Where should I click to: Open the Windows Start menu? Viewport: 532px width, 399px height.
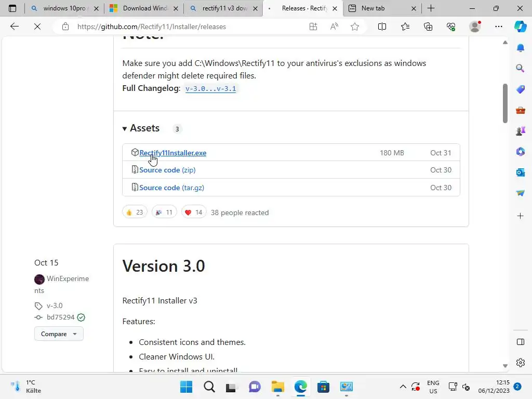click(x=187, y=387)
